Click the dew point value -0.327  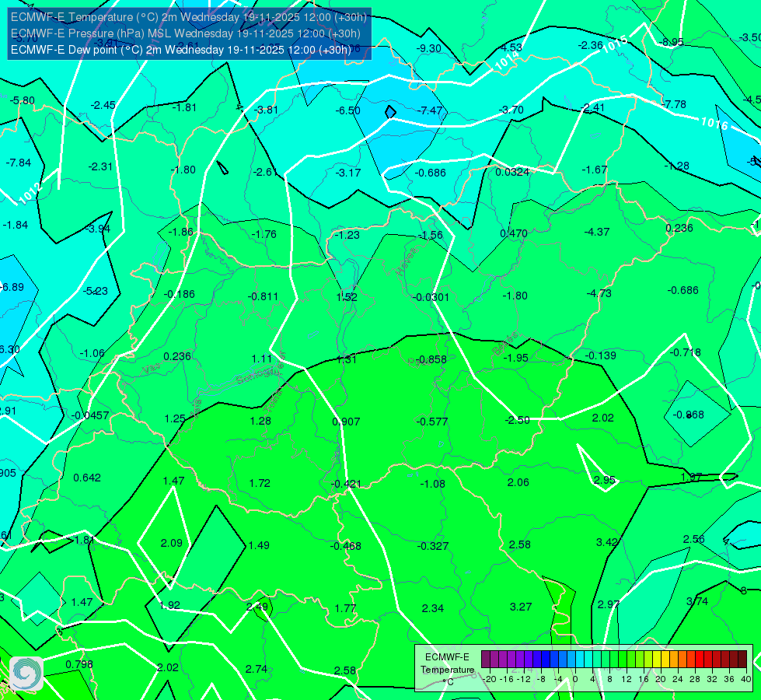[432, 546]
